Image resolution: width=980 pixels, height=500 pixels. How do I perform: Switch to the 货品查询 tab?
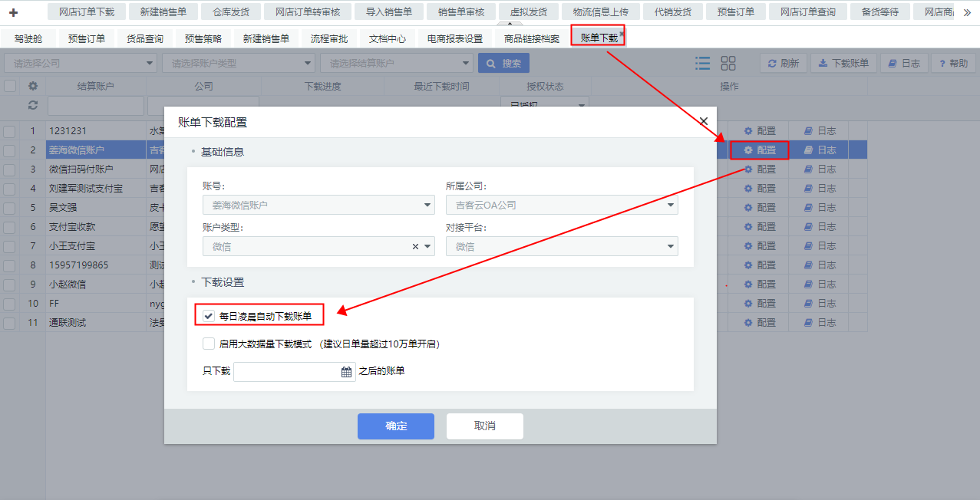point(144,38)
